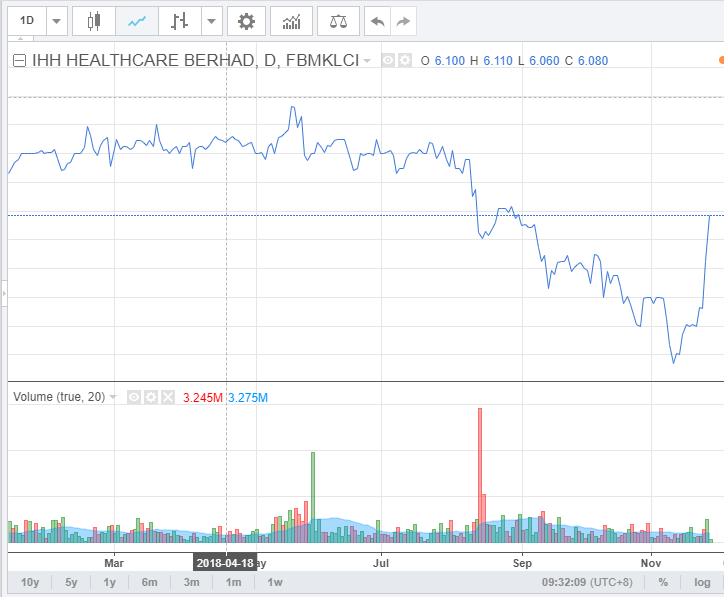Click the Mar axis label

114,563
